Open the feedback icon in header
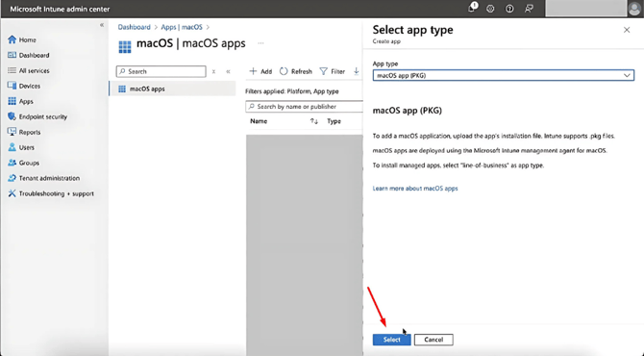This screenshot has height=356, width=644. click(x=529, y=9)
